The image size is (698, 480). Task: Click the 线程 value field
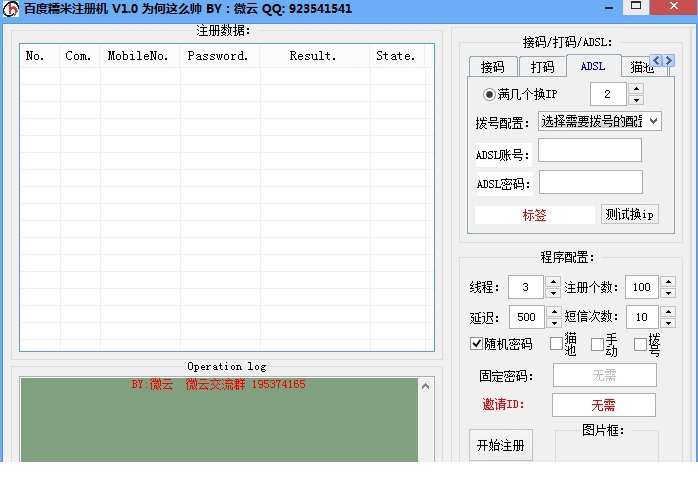pyautogui.click(x=526, y=287)
